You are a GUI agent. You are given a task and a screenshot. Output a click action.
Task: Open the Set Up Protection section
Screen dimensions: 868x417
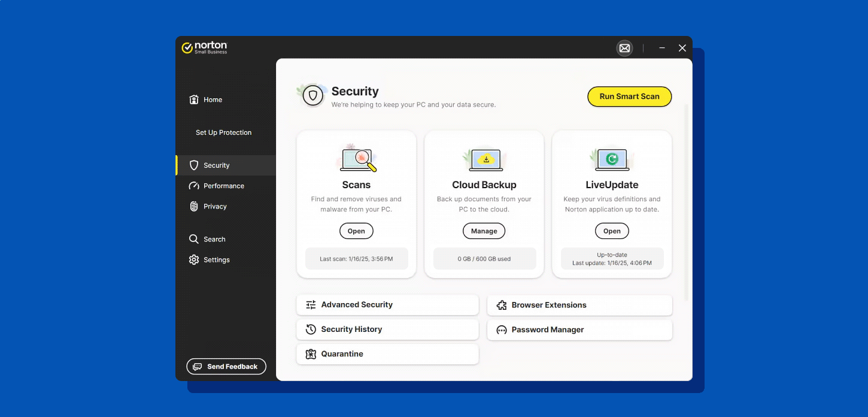(224, 132)
